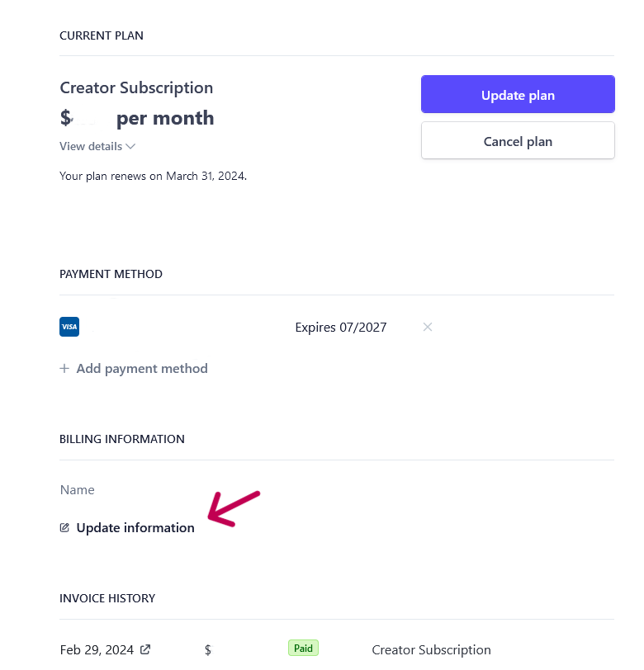Image resolution: width=644 pixels, height=670 pixels.
Task: Open Update information link
Action: [127, 528]
